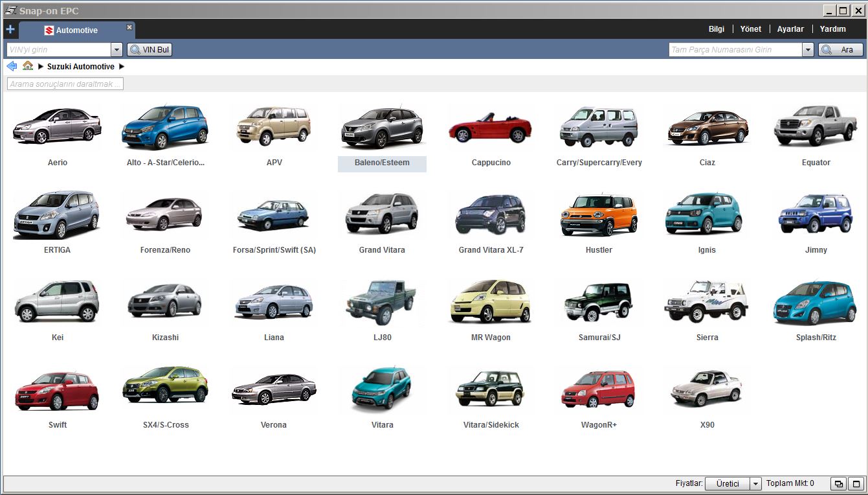The width and height of the screenshot is (868, 495).
Task: Open the Baleno/Esteem model
Action: click(x=382, y=137)
